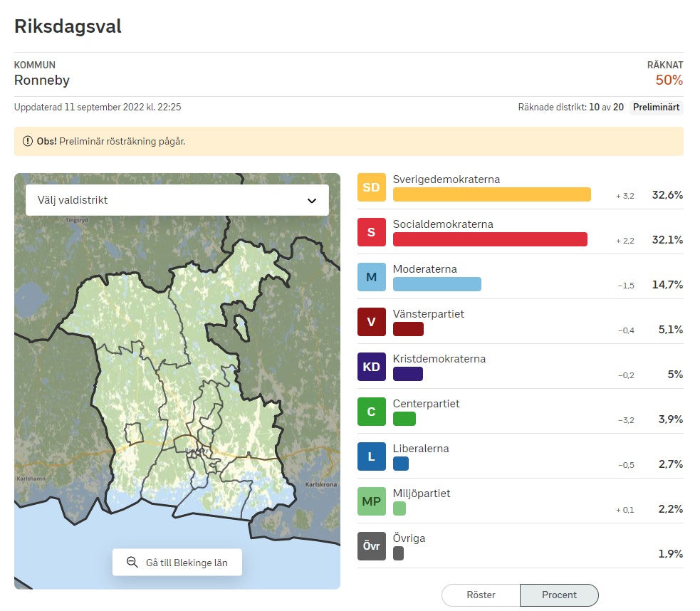The width and height of the screenshot is (700, 611).
Task: Click the yellow SD party icon
Action: pyautogui.click(x=371, y=187)
